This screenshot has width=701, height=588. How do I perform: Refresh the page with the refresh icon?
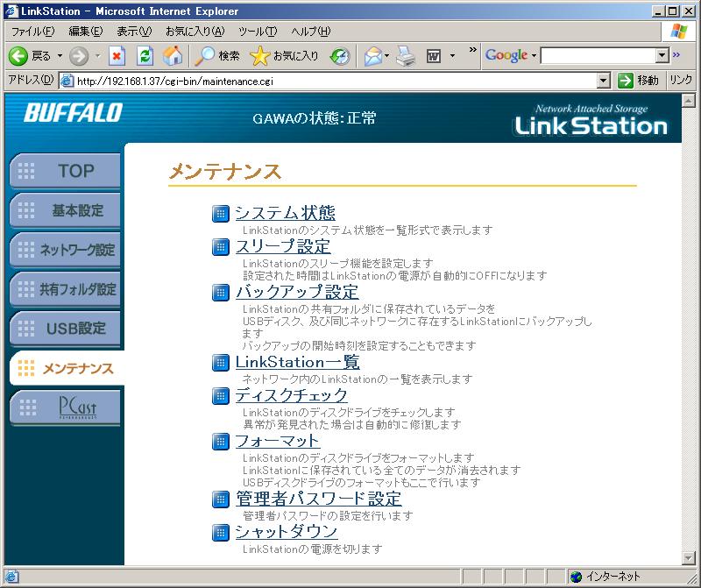click(145, 56)
